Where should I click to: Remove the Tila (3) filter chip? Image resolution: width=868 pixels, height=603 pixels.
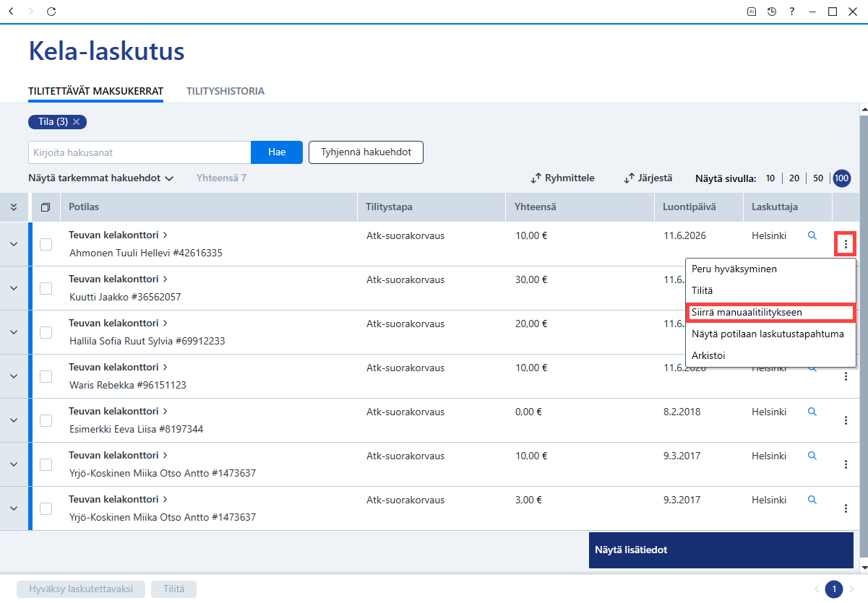click(x=76, y=121)
